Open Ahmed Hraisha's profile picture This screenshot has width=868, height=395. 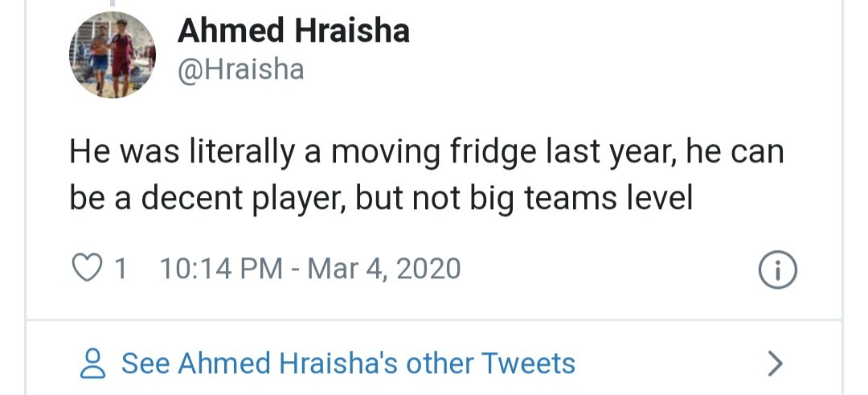(x=113, y=56)
